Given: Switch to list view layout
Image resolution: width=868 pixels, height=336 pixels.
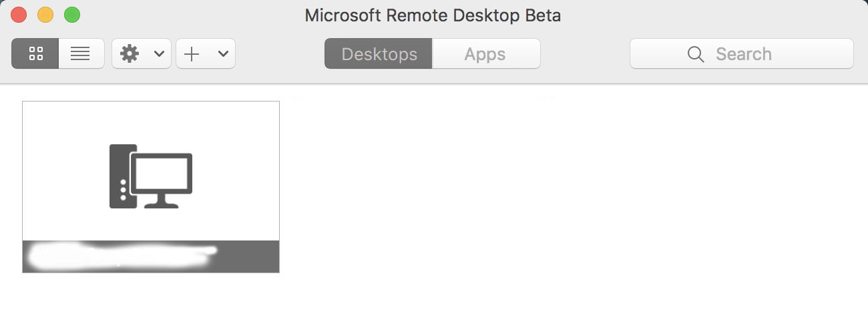Looking at the screenshot, I should coord(81,54).
